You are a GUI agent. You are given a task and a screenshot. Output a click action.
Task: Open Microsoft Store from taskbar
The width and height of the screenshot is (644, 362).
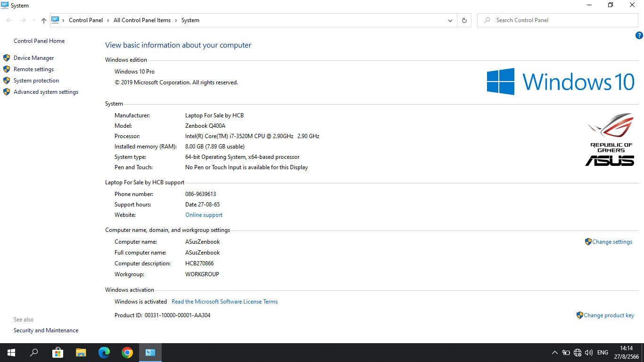pos(58,353)
